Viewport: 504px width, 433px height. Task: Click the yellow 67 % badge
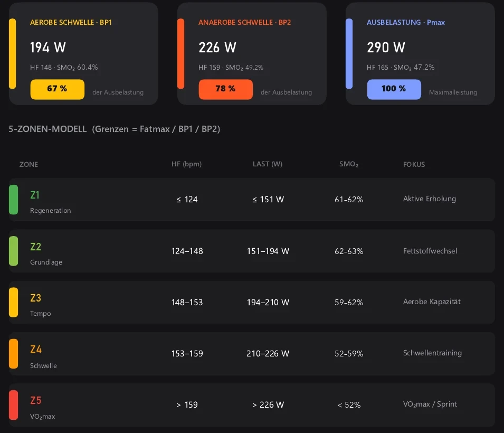(x=57, y=89)
